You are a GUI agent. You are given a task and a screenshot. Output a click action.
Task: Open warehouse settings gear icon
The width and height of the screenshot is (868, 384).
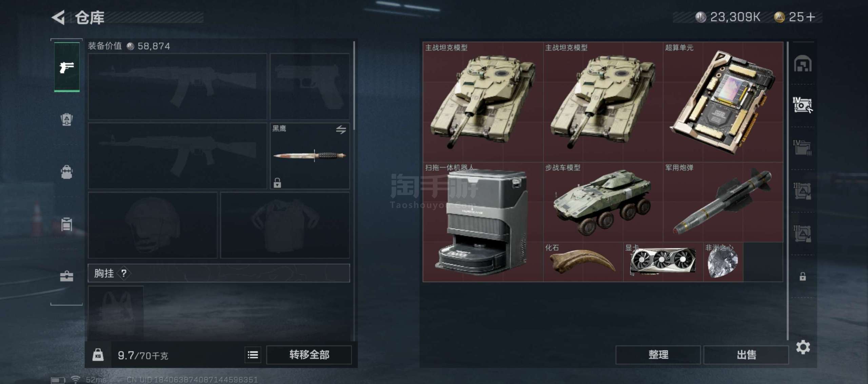coord(803,347)
